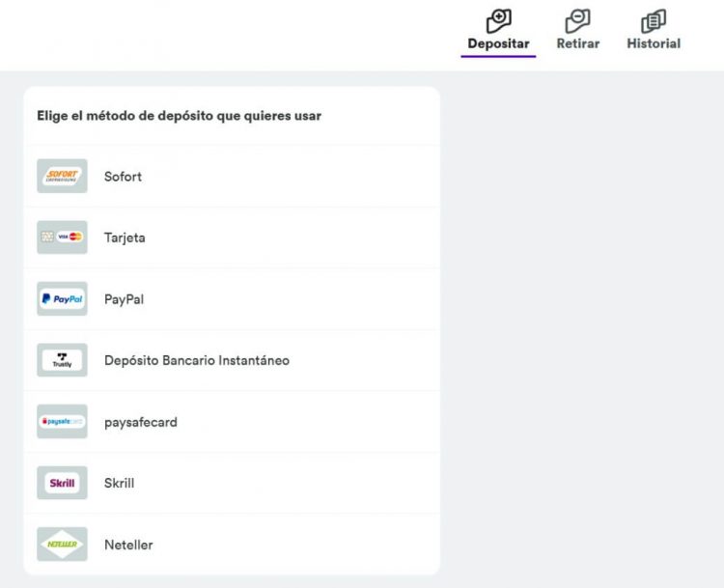This screenshot has width=724, height=588.
Task: Click the deposit icon above Depositar
Action: coord(498,20)
